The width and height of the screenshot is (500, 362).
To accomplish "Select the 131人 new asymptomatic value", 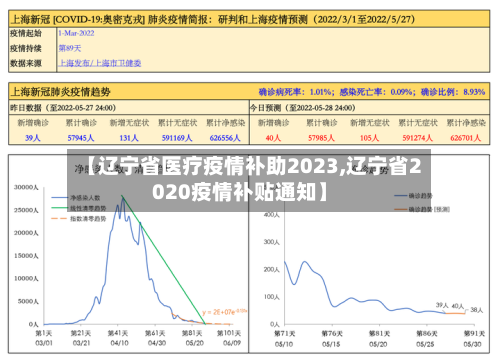I will pos(129,138).
